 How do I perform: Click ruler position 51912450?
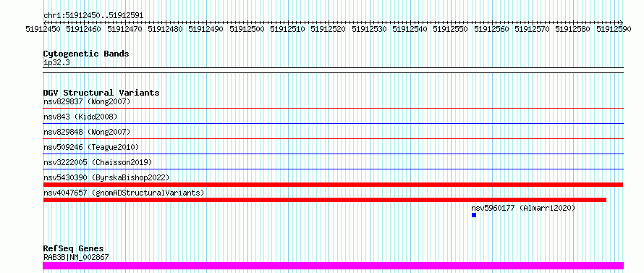(x=43, y=29)
